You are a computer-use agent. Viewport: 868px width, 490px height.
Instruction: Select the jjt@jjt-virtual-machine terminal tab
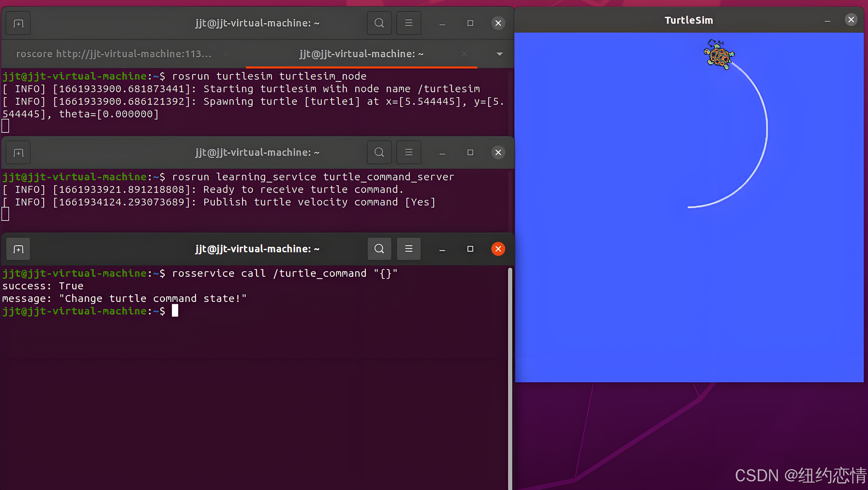click(361, 54)
